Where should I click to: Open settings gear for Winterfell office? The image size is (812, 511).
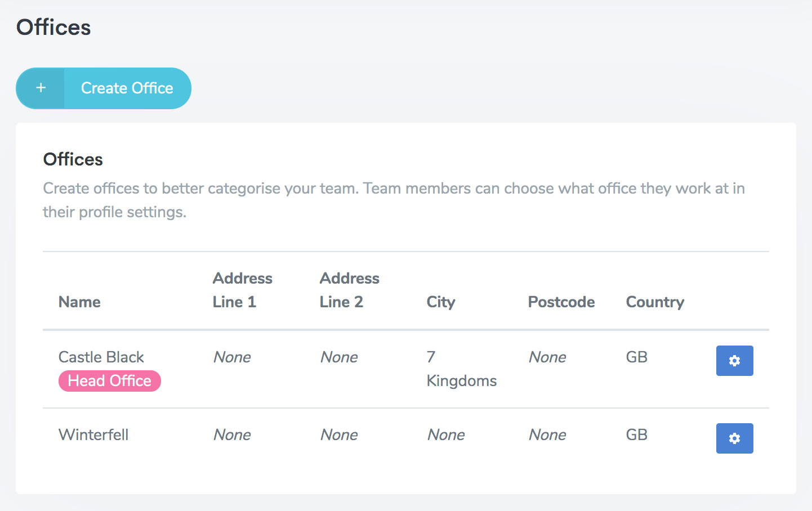pyautogui.click(x=734, y=438)
